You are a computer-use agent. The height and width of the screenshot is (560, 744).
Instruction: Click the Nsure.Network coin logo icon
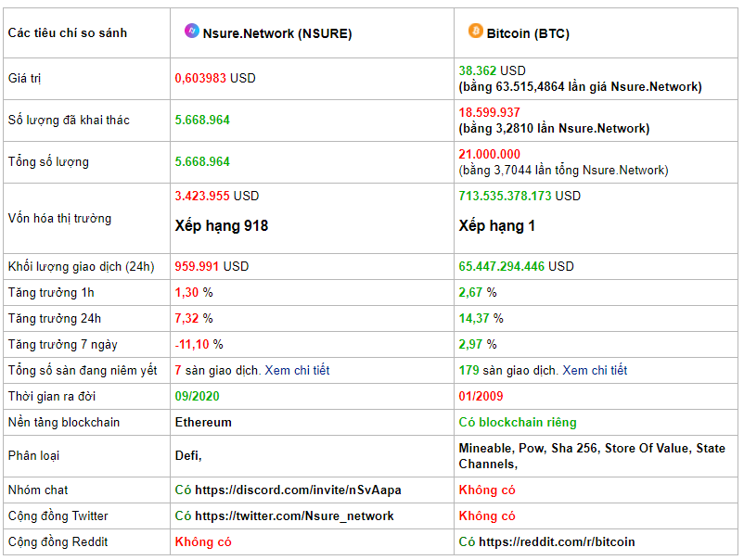(192, 31)
